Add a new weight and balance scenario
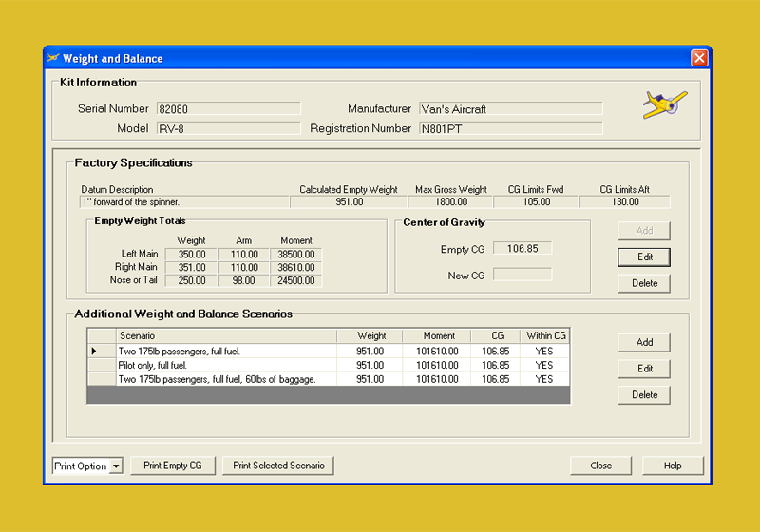This screenshot has height=532, width=760. [x=644, y=342]
